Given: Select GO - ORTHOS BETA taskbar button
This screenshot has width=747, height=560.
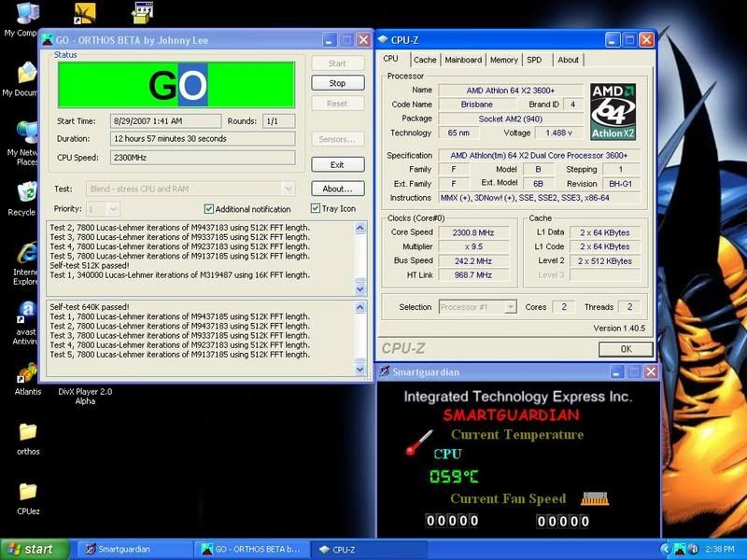Looking at the screenshot, I should coord(251,550).
